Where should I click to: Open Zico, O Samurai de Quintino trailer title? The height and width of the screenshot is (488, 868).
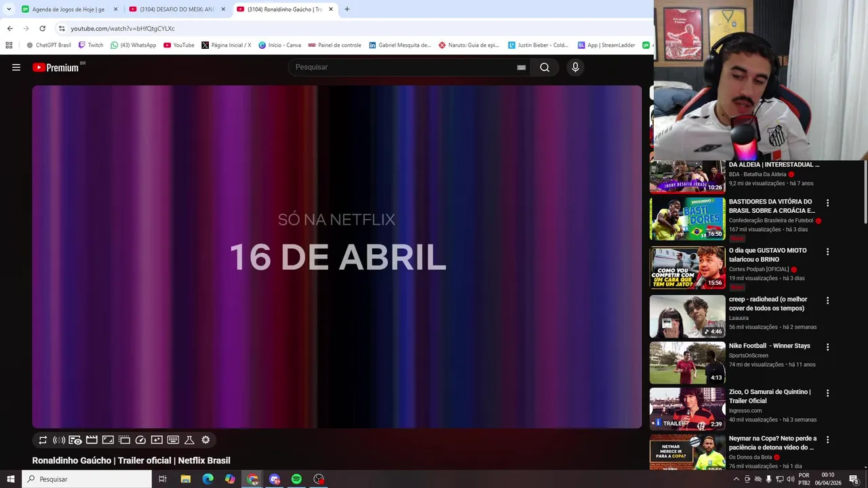[x=770, y=396]
